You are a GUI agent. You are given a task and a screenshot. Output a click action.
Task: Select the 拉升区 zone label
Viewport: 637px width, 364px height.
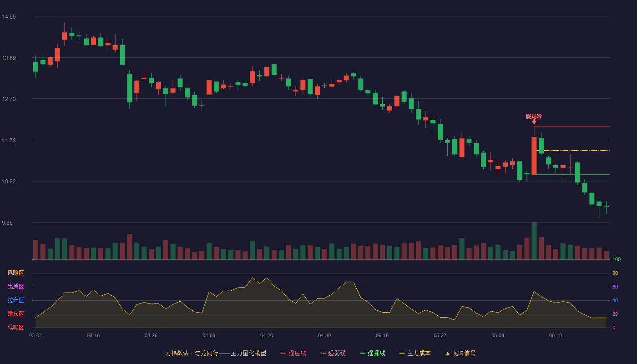(x=15, y=300)
